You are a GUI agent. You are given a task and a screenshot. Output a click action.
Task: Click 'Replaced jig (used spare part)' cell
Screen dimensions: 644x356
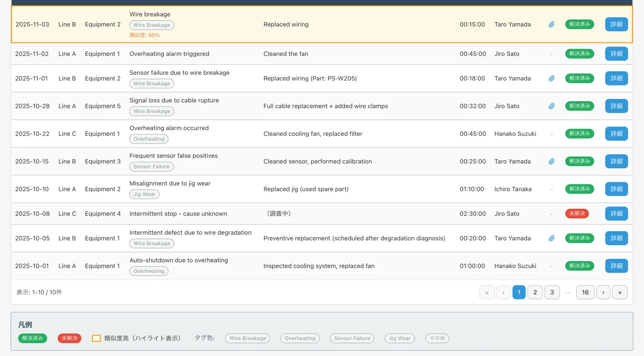point(306,189)
